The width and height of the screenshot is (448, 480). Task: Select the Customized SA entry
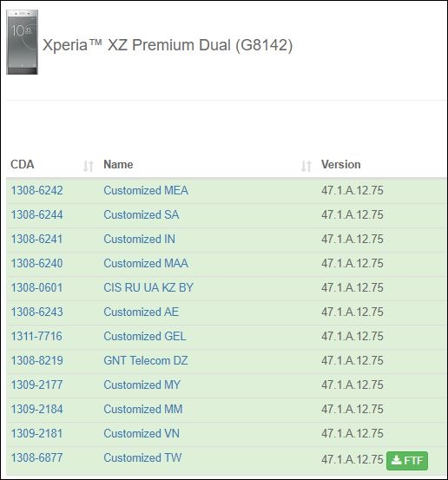click(x=142, y=214)
